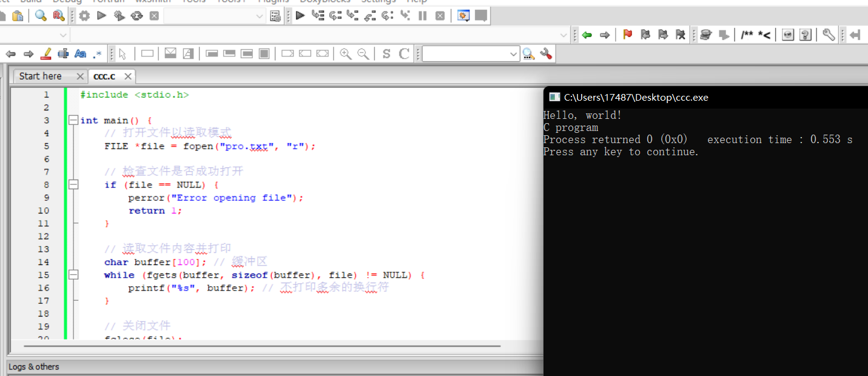Viewport: 868px width, 376px height.
Task: Click the char buffer[100] declaration line
Action: [155, 262]
